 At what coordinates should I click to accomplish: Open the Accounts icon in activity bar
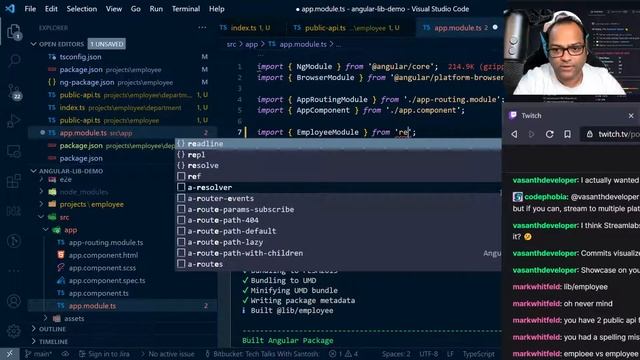pos(13,301)
